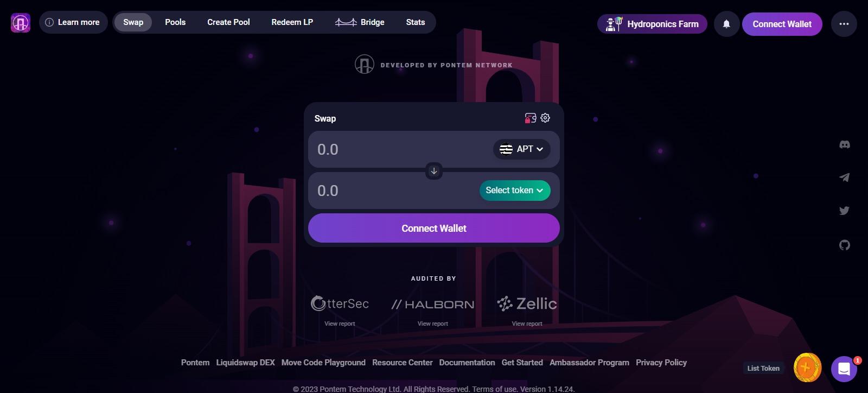Screen dimensions: 868x393
Task: Click the wallet icon beside settings gear
Action: pyautogui.click(x=531, y=118)
